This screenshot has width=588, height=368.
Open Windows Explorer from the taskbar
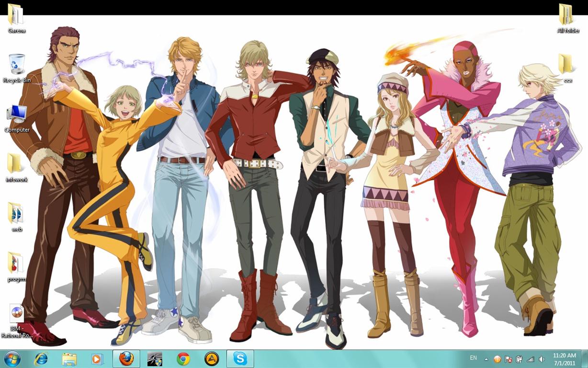pos(69,358)
